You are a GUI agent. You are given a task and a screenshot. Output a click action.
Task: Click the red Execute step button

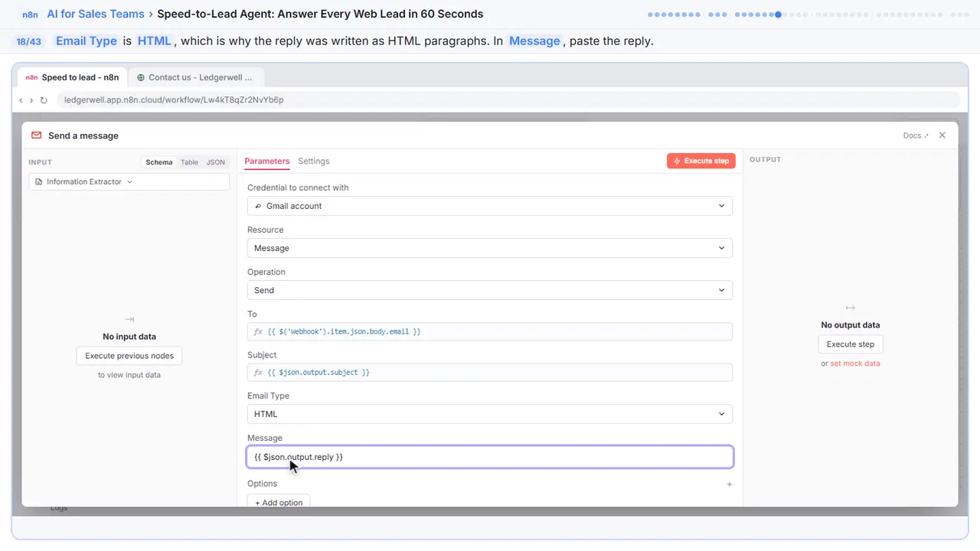click(701, 161)
